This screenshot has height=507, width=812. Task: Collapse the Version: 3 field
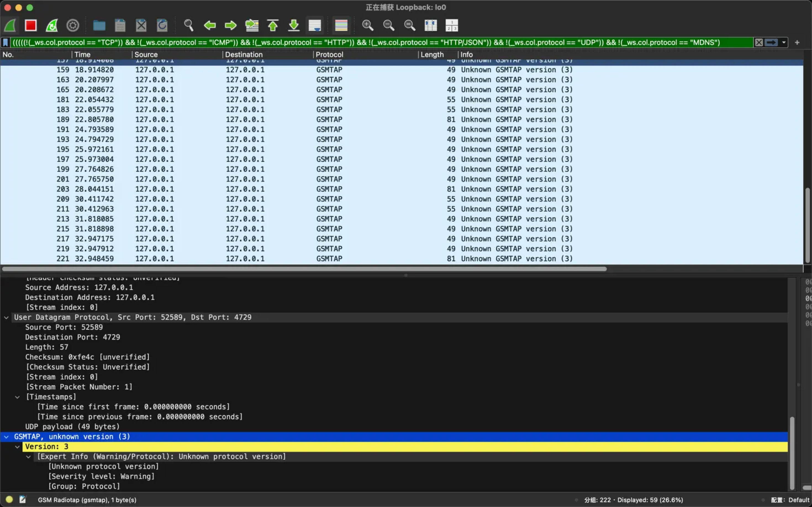17,447
